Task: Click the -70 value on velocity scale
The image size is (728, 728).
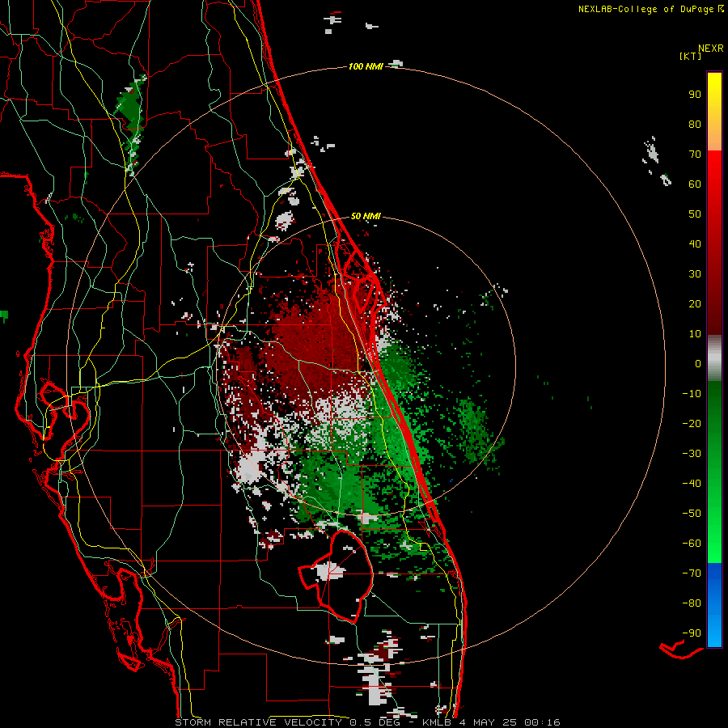Action: 692,573
